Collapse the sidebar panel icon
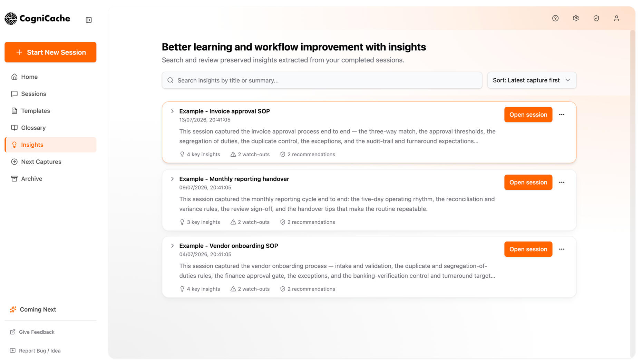Image resolution: width=642 pixels, height=364 pixels. point(89,20)
